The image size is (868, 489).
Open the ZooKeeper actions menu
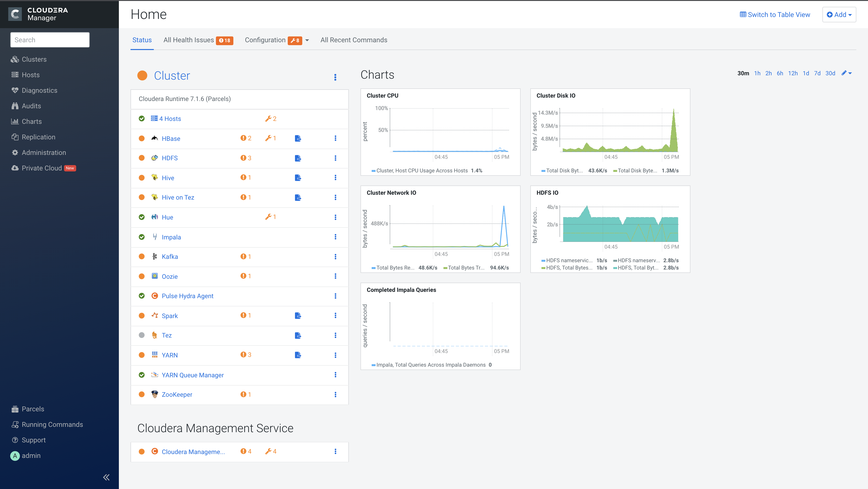(x=335, y=395)
